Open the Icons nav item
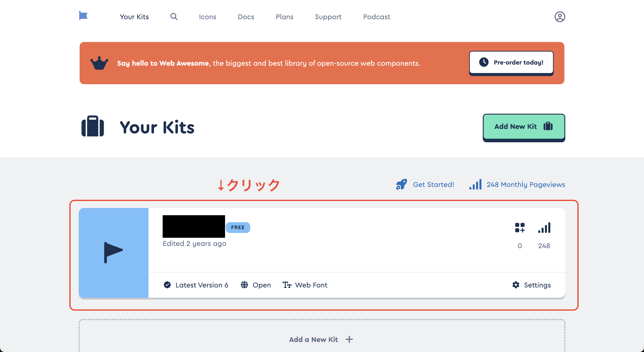 207,17
